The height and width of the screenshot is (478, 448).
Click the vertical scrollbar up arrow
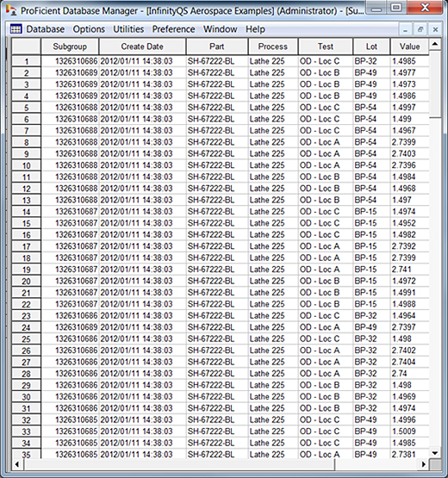tap(435, 45)
